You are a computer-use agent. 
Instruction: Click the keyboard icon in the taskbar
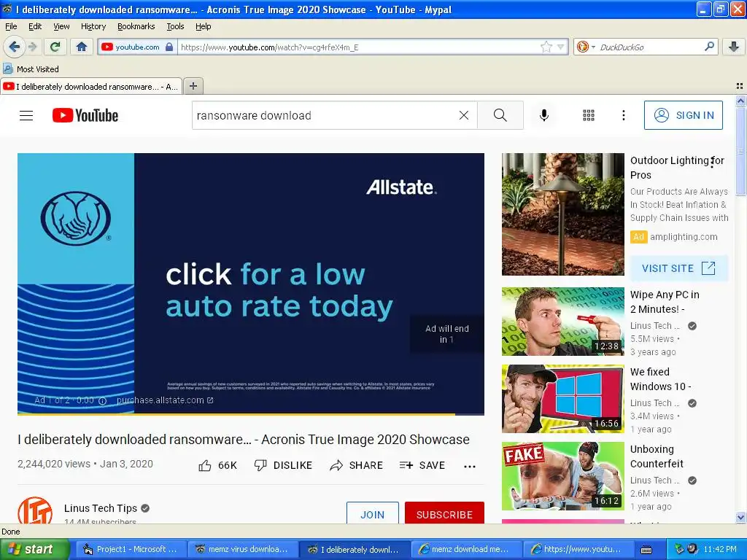coord(646,550)
